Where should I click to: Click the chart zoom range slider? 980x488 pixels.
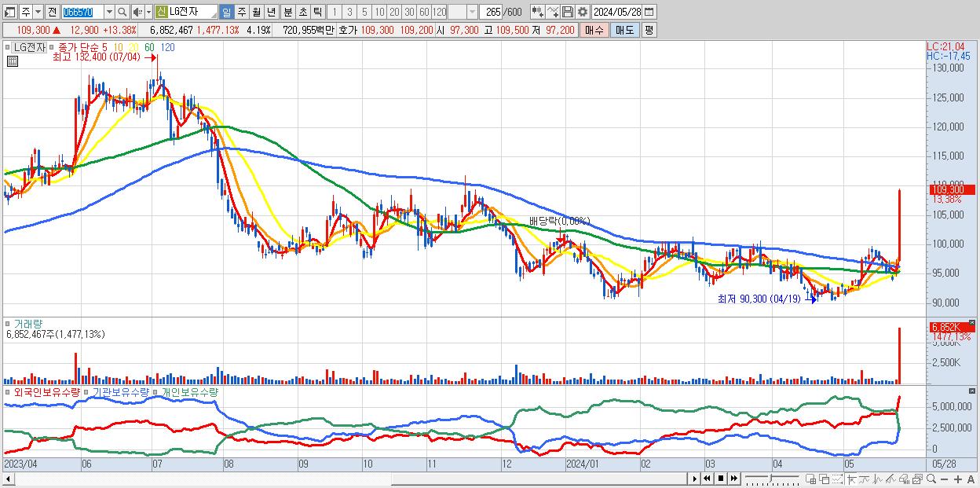(772, 479)
